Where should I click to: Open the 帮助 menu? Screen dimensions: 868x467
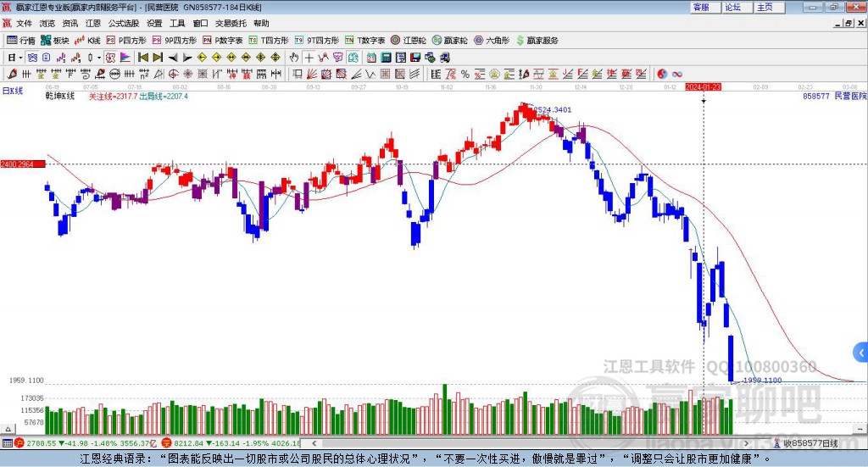(261, 23)
